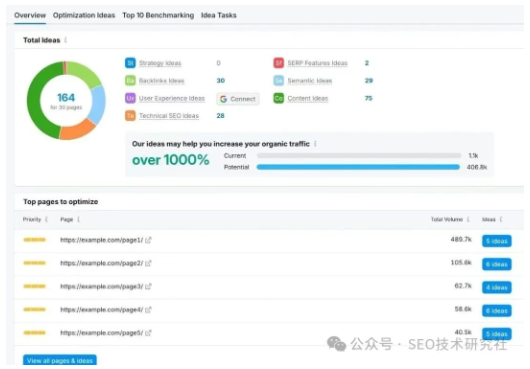
Task: Open the Idea Tasks tab
Action: point(219,15)
